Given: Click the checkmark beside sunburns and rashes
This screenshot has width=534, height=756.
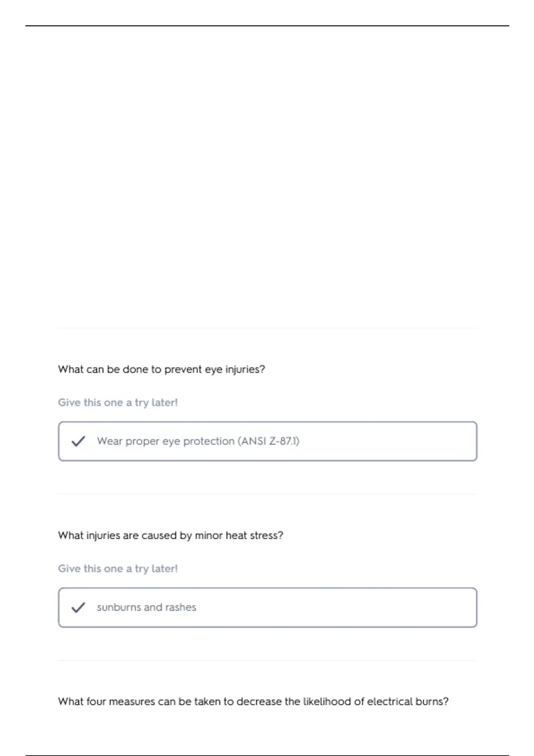Looking at the screenshot, I should point(78,607).
